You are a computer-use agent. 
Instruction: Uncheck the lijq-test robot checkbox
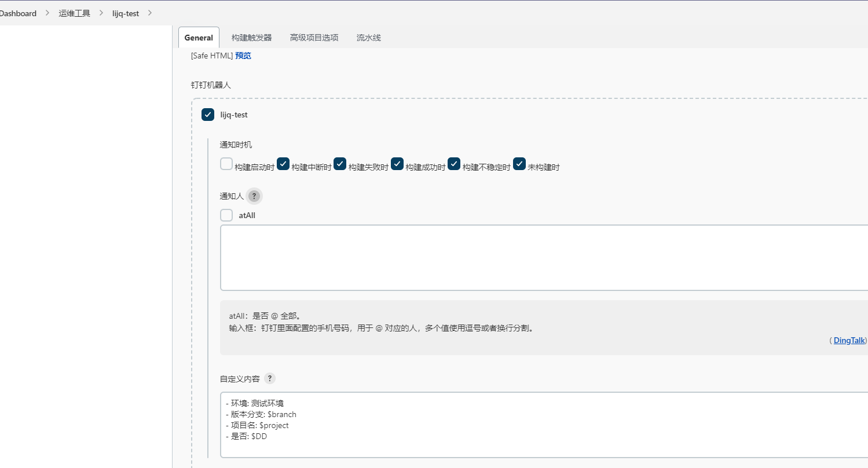coord(208,115)
